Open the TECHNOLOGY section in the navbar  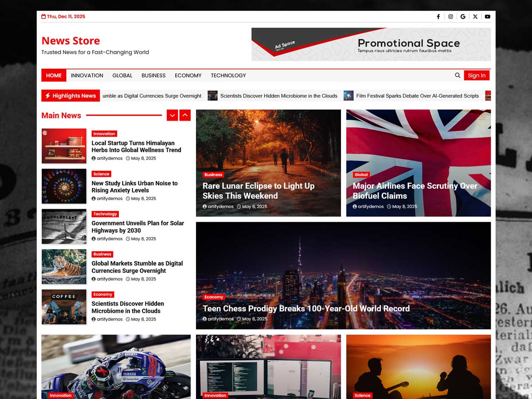point(228,75)
